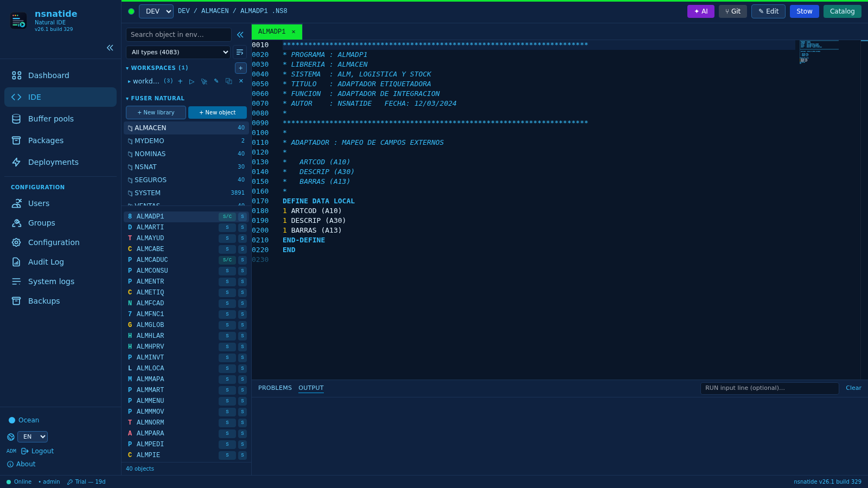The width and height of the screenshot is (868, 488).
Task: Open the ALMINVT object
Action: [x=186, y=358]
